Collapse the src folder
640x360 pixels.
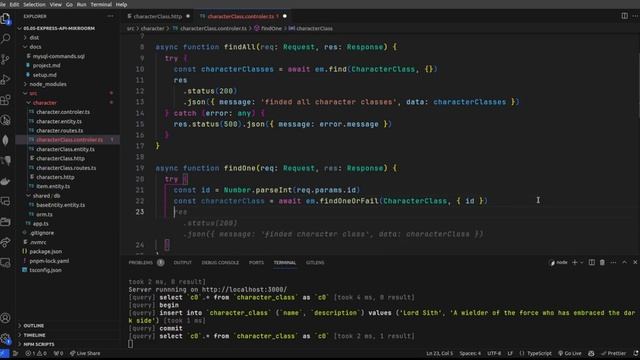click(x=33, y=93)
